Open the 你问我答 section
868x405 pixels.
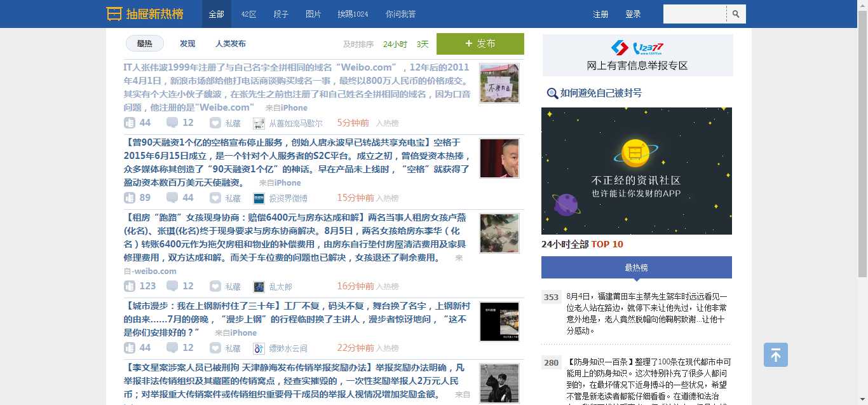pyautogui.click(x=400, y=14)
